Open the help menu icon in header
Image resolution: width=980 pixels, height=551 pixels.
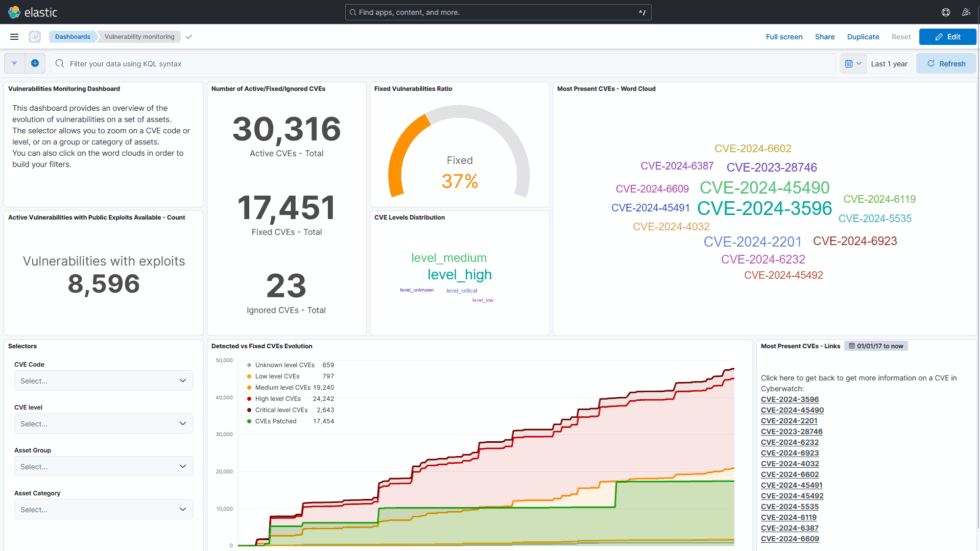[946, 12]
